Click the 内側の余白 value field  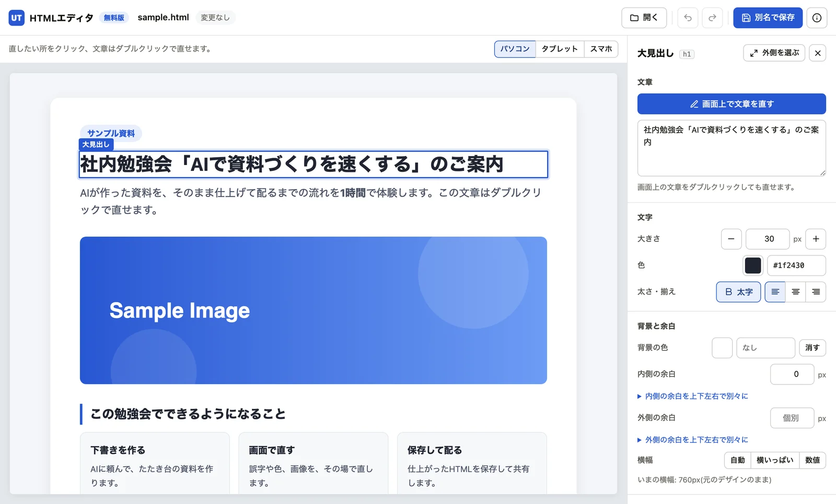(792, 374)
